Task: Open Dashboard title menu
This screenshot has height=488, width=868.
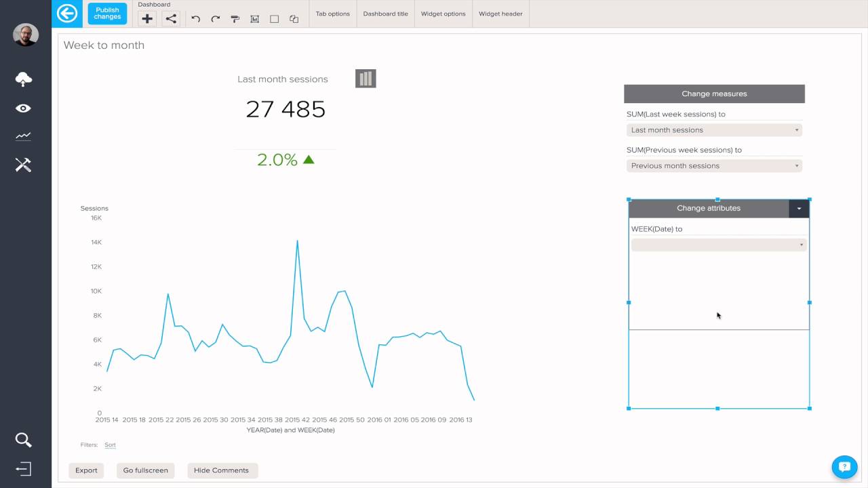Action: pos(386,14)
